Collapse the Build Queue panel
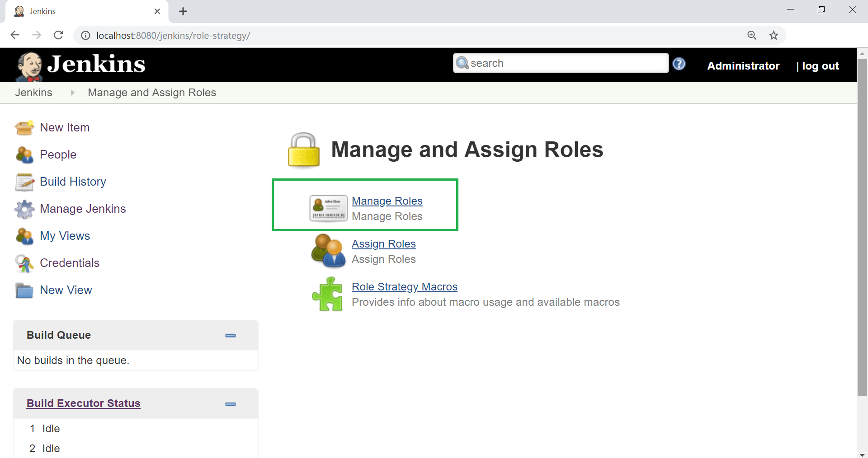Screen dimensions: 868x458 tap(231, 336)
